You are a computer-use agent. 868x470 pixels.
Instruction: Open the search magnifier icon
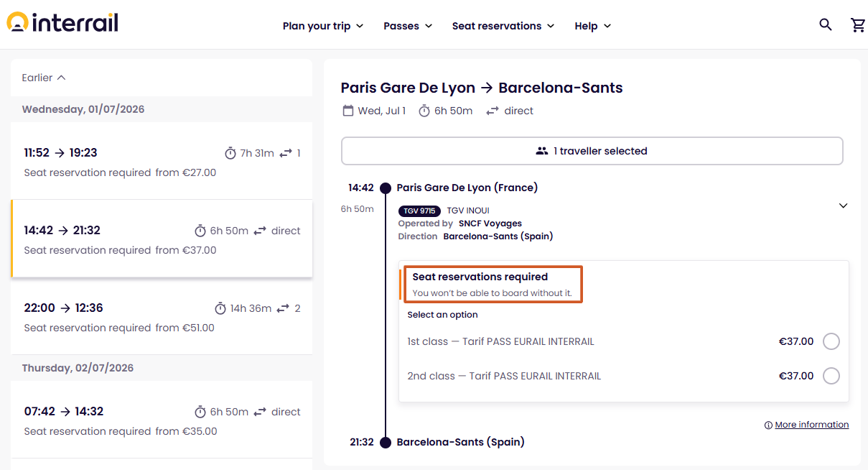(x=826, y=25)
